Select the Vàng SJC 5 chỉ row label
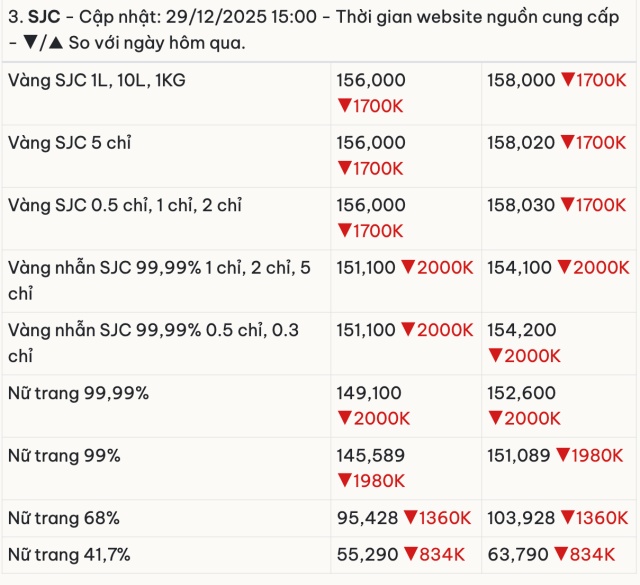 (x=70, y=143)
